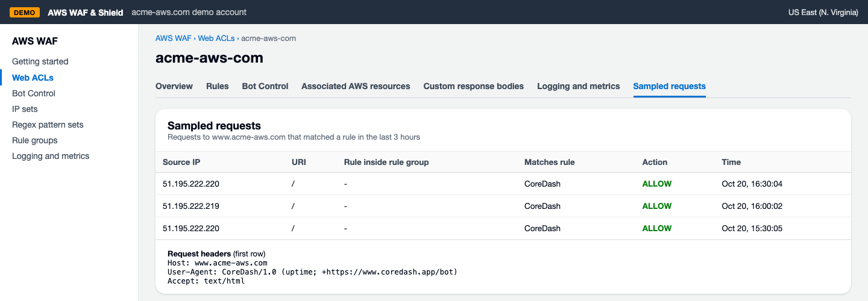
Task: Open Getting started in sidebar
Action: pos(40,61)
